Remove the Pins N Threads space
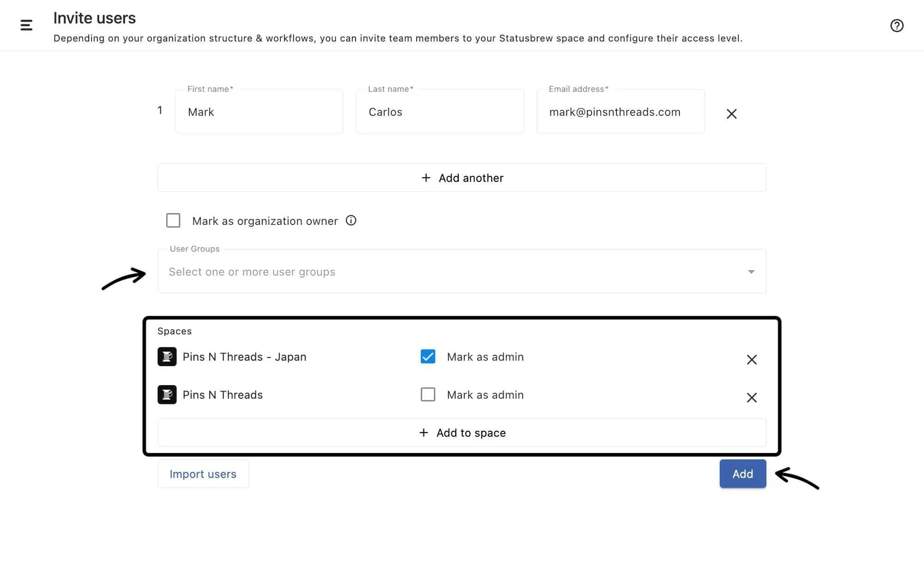This screenshot has width=924, height=567. coord(752,397)
